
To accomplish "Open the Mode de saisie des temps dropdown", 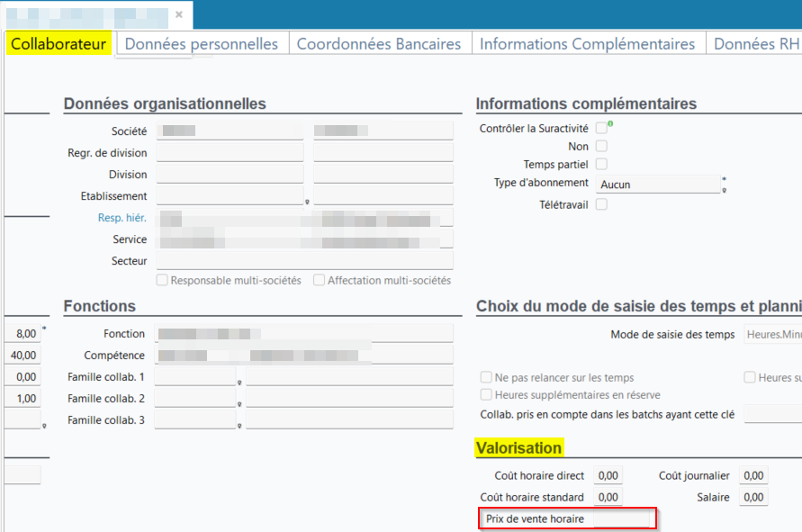I will pyautogui.click(x=772, y=335).
